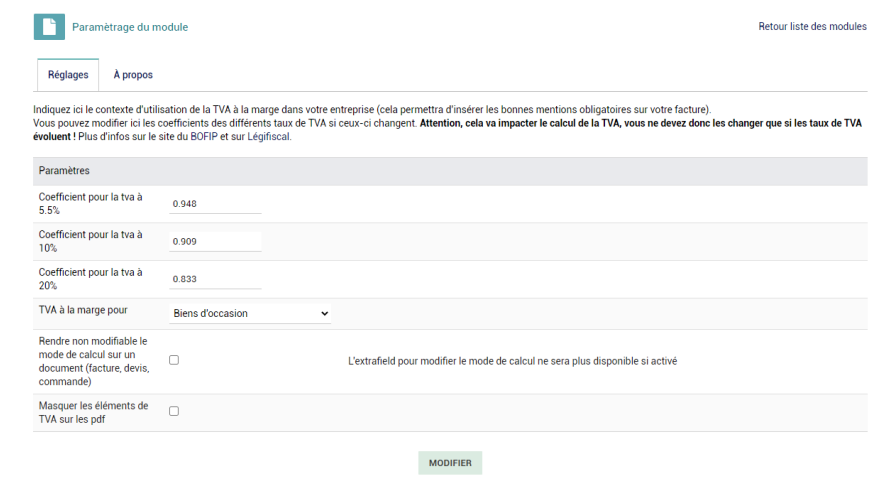Click the 'Paramètrage du module' page title
Image resolution: width=885 pixels, height=494 pixels.
(x=130, y=27)
